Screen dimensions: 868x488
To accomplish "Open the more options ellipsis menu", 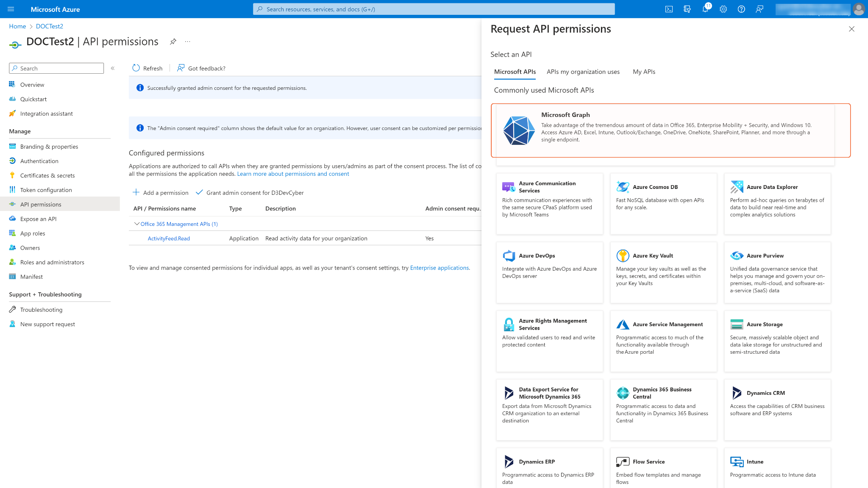I will (x=188, y=42).
